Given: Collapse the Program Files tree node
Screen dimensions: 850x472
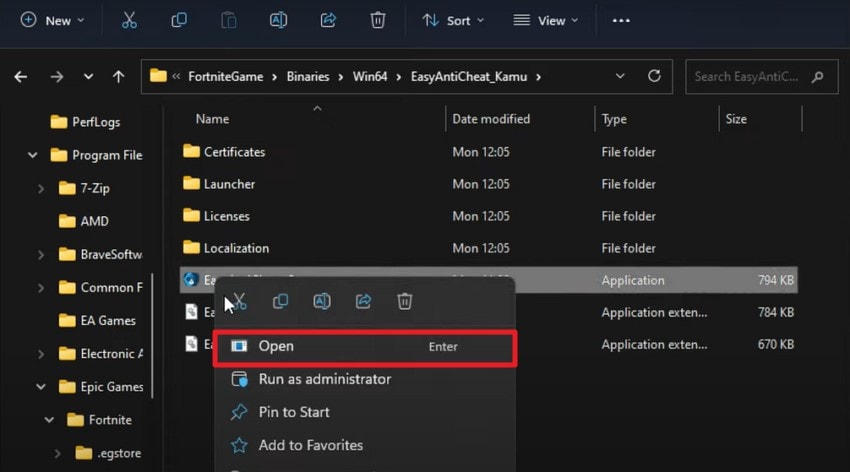Looking at the screenshot, I should pyautogui.click(x=33, y=156).
